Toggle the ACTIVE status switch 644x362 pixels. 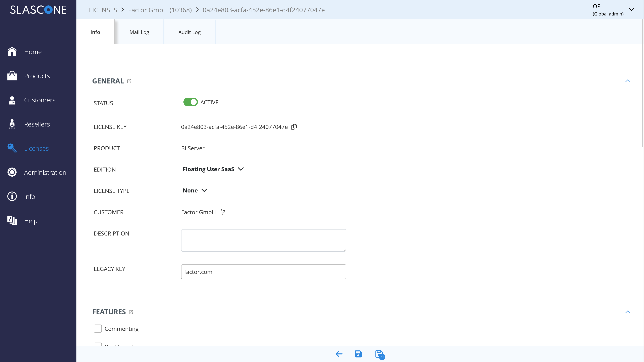point(190,102)
